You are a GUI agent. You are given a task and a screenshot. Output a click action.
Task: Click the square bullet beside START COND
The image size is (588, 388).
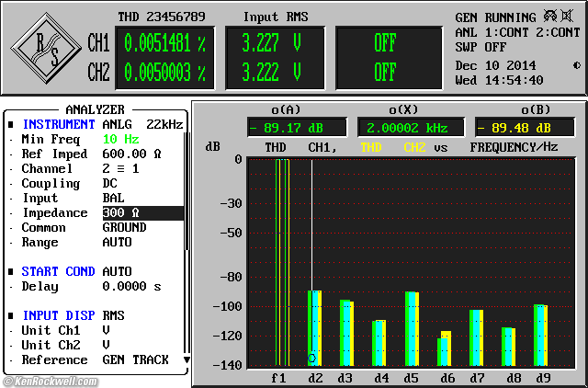11,271
